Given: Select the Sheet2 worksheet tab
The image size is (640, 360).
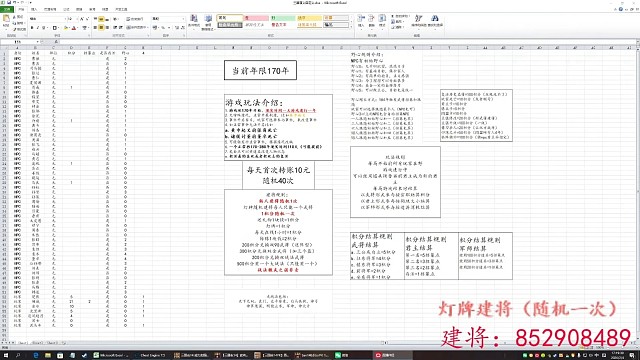Looking at the screenshot, I should pyautogui.click(x=38, y=343).
